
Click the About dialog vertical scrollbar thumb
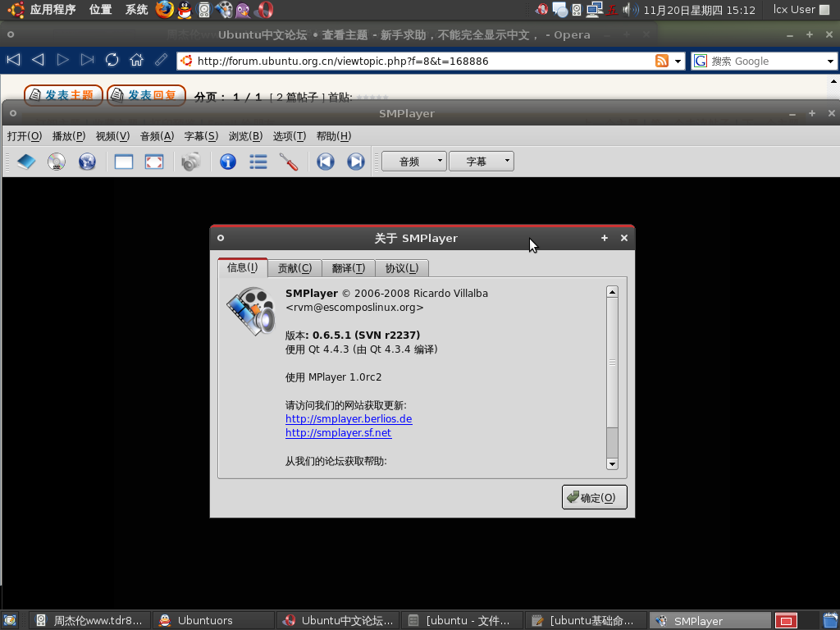[x=612, y=363]
